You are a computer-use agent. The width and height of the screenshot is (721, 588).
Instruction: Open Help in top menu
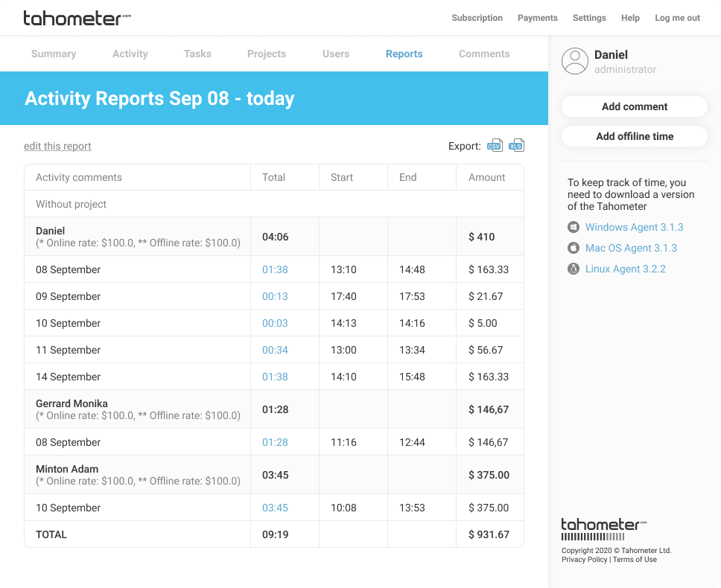630,18
